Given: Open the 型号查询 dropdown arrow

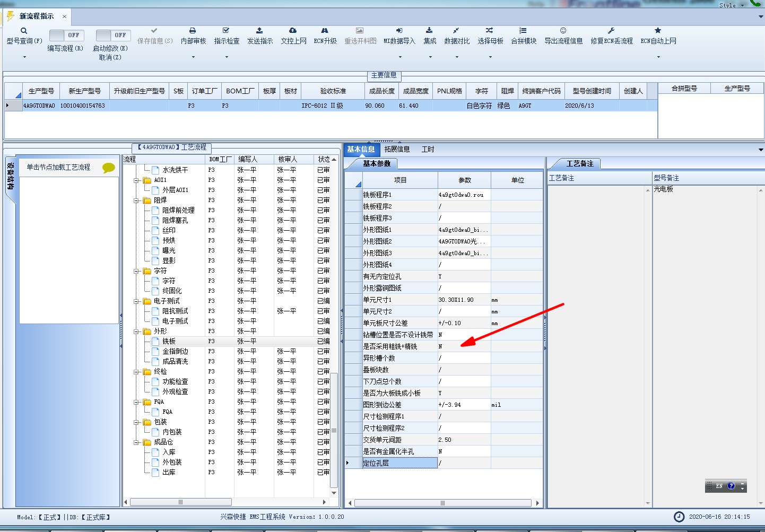Looking at the screenshot, I should tap(24, 57).
